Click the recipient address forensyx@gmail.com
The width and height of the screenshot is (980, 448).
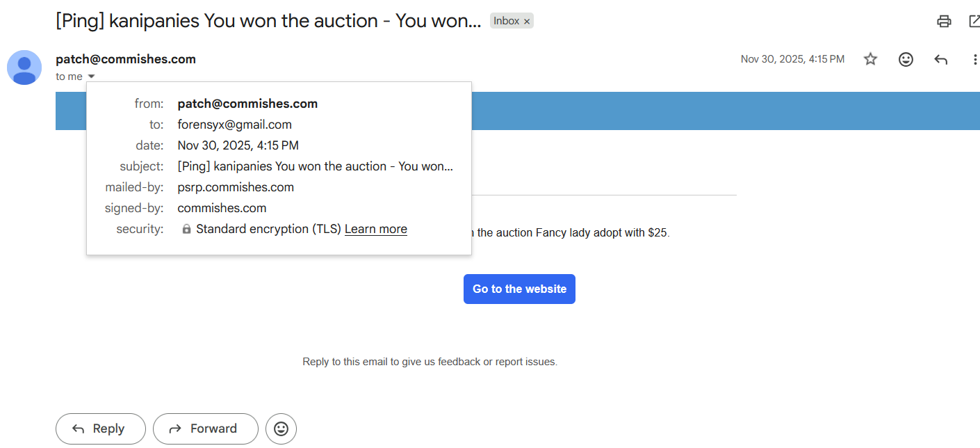[x=234, y=125]
